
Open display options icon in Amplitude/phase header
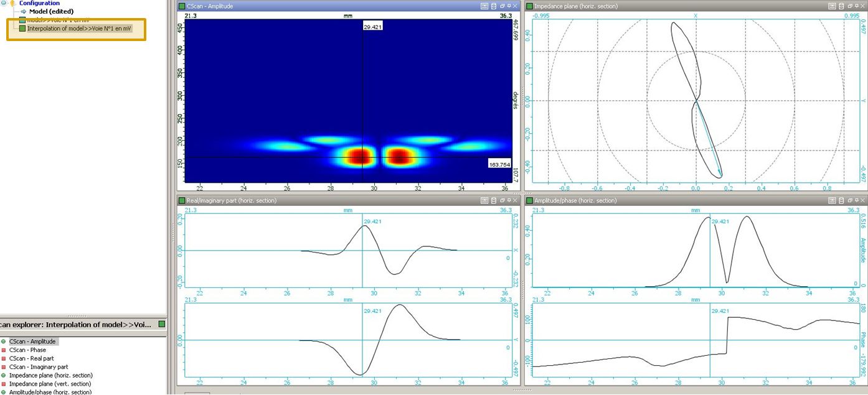pyautogui.click(x=831, y=200)
